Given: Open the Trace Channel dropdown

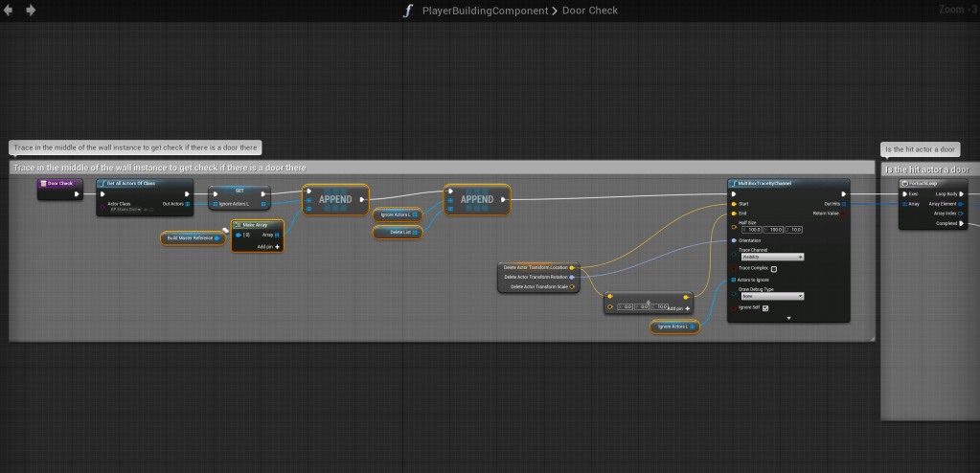Looking at the screenshot, I should pos(773,257).
